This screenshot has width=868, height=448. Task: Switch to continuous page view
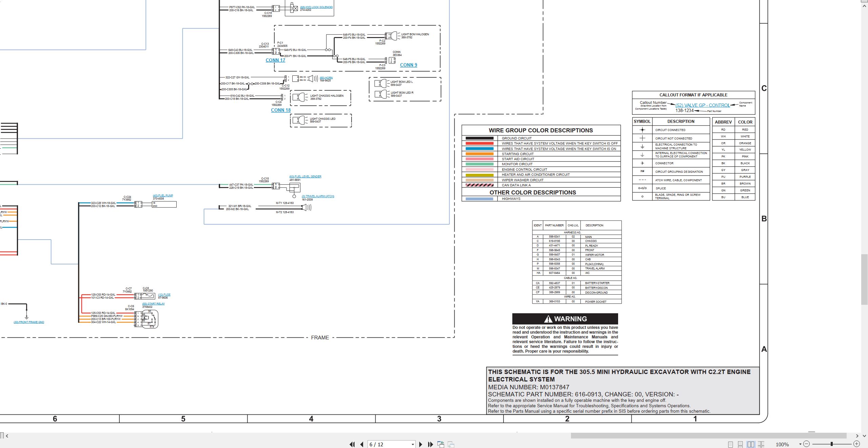pos(741,444)
